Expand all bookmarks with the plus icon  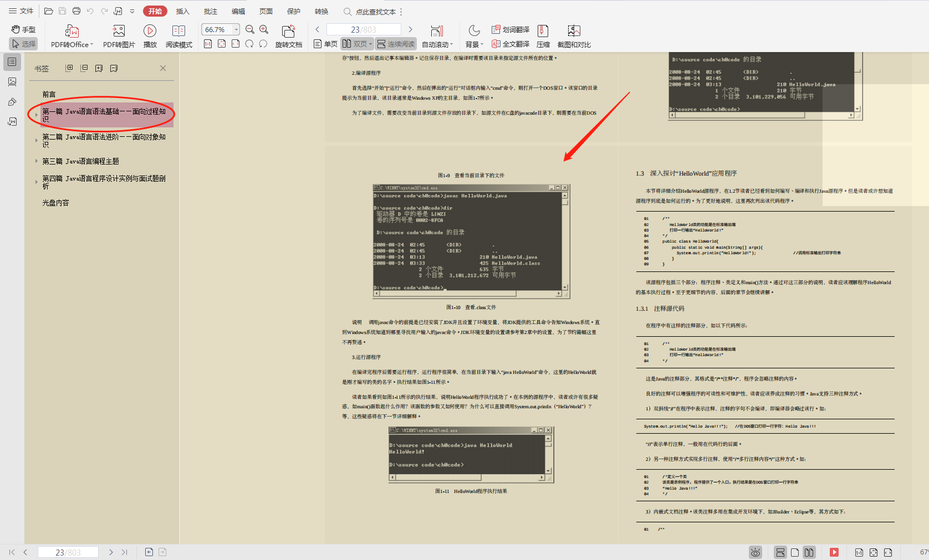pos(69,68)
